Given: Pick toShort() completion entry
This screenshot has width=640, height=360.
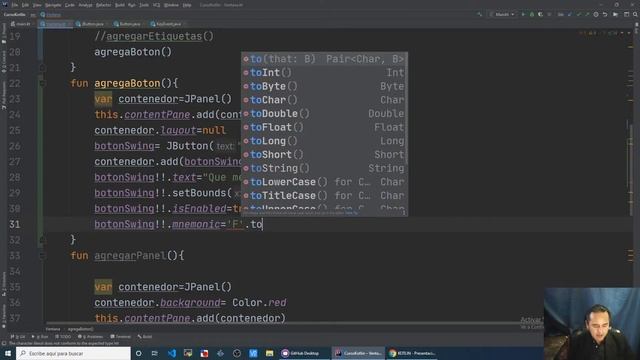Looking at the screenshot, I should point(324,155).
